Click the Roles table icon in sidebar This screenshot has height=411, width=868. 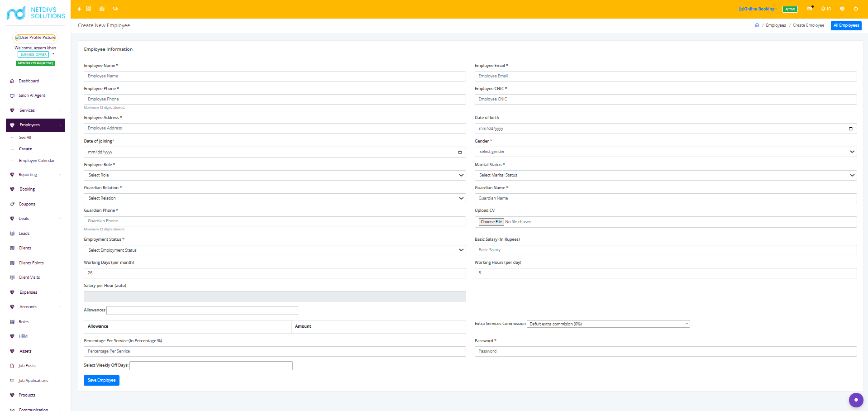coord(12,322)
